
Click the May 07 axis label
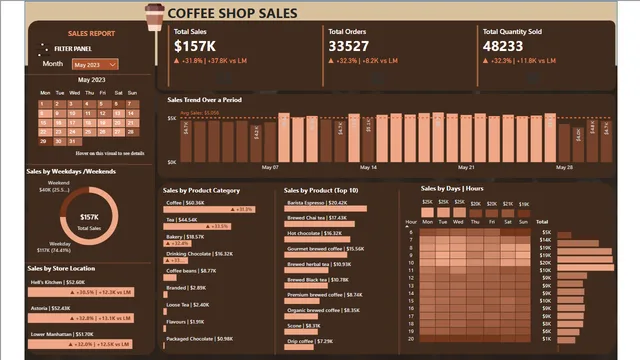(x=270, y=167)
